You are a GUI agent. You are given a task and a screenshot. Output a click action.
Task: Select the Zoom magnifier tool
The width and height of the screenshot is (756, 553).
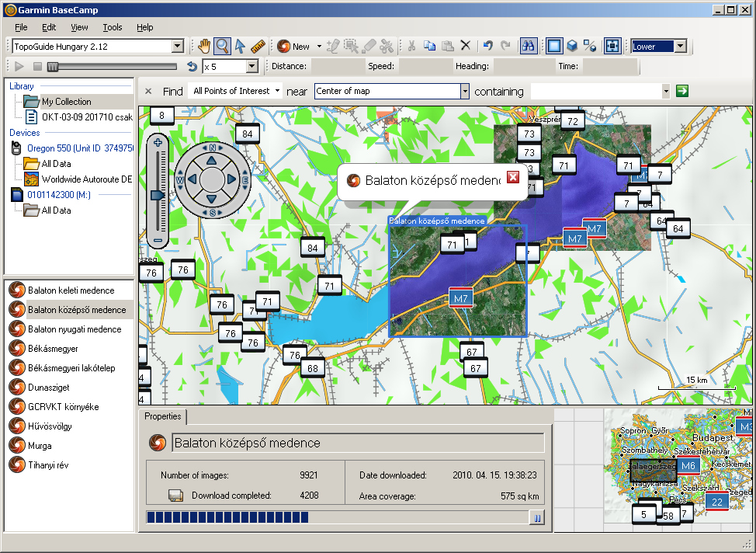click(222, 47)
